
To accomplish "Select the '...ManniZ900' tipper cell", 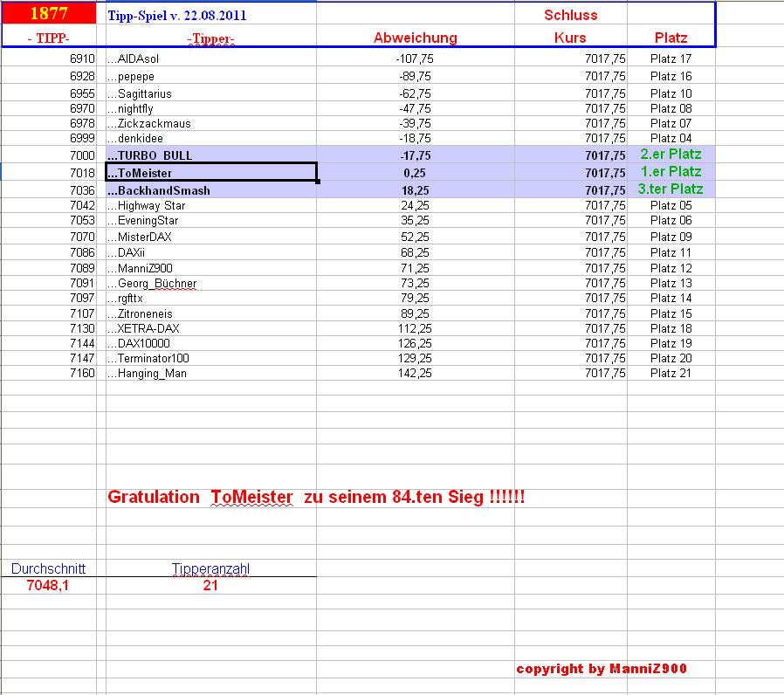I will pyautogui.click(x=211, y=269).
